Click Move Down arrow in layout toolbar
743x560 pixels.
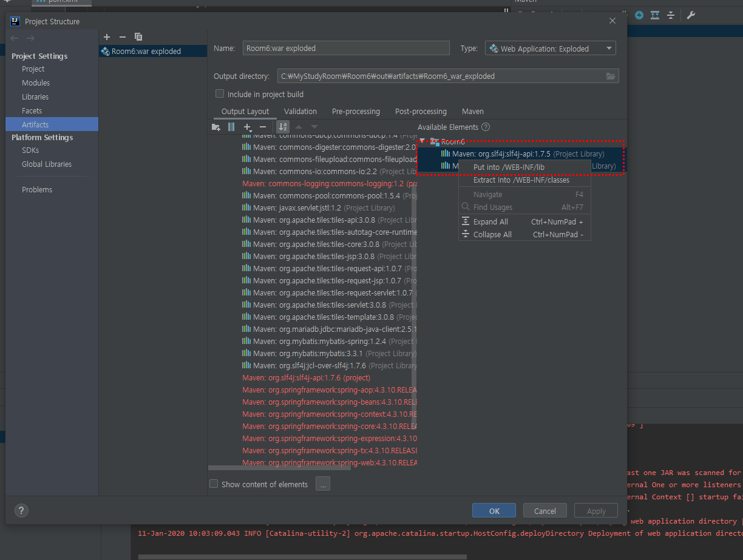tap(314, 127)
